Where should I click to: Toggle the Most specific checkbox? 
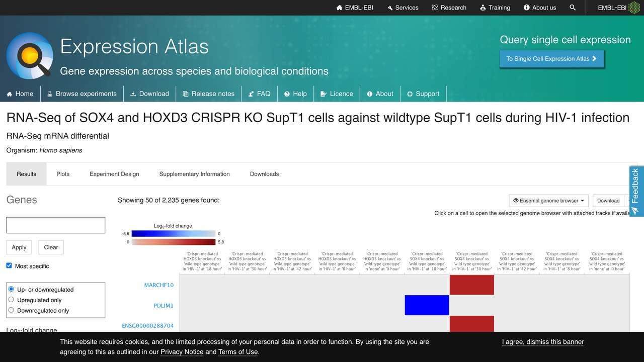(9, 265)
